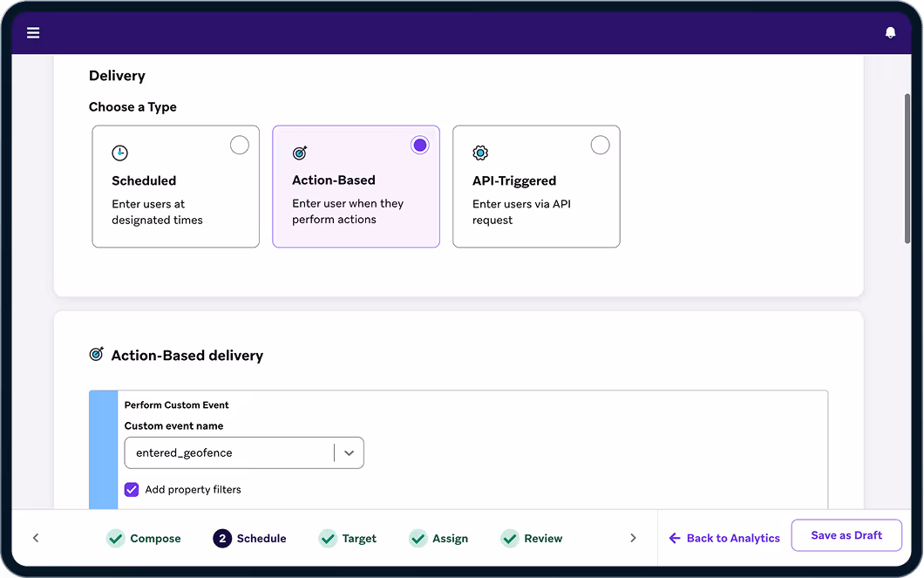Open the Review step tab
924x578 pixels.
coord(532,538)
